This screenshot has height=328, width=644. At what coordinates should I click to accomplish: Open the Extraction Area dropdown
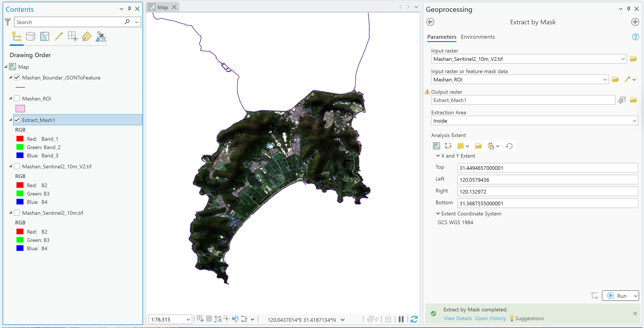pos(535,121)
